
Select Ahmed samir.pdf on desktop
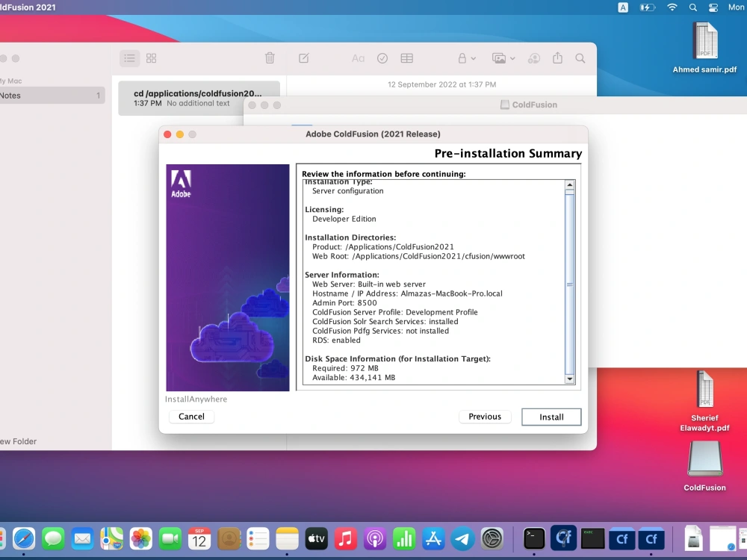pyautogui.click(x=704, y=48)
